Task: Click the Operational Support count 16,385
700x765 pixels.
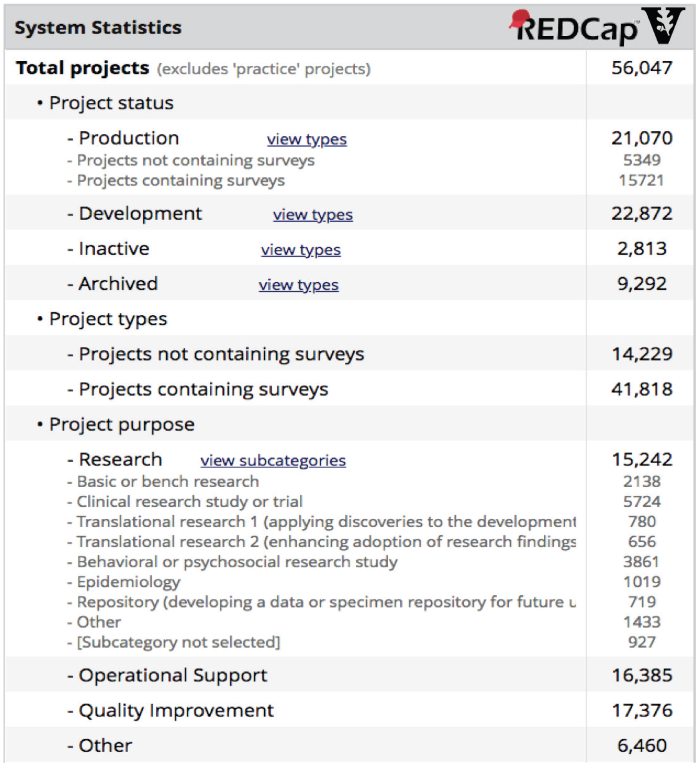Action: click(x=641, y=676)
